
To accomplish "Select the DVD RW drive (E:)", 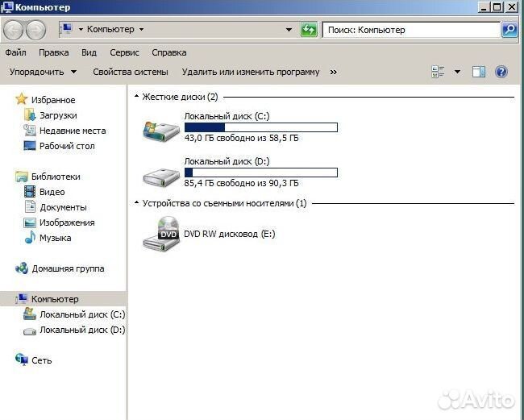I will tap(161, 234).
